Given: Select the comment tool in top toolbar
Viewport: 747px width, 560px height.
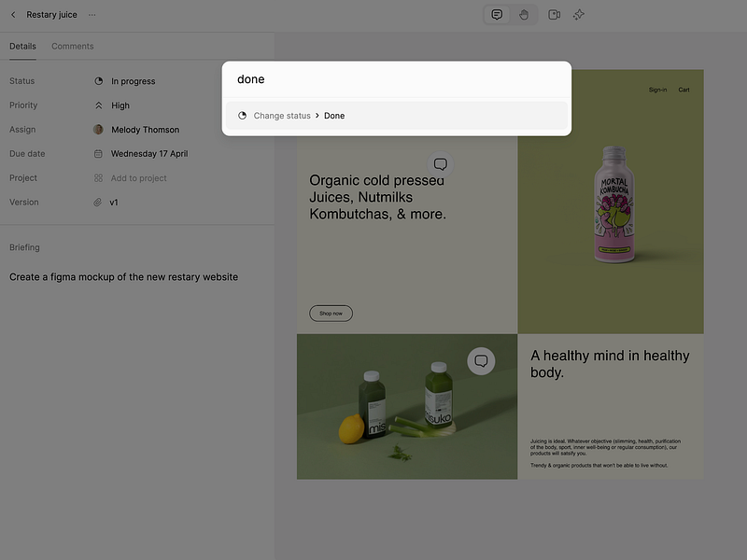Looking at the screenshot, I should pyautogui.click(x=497, y=14).
